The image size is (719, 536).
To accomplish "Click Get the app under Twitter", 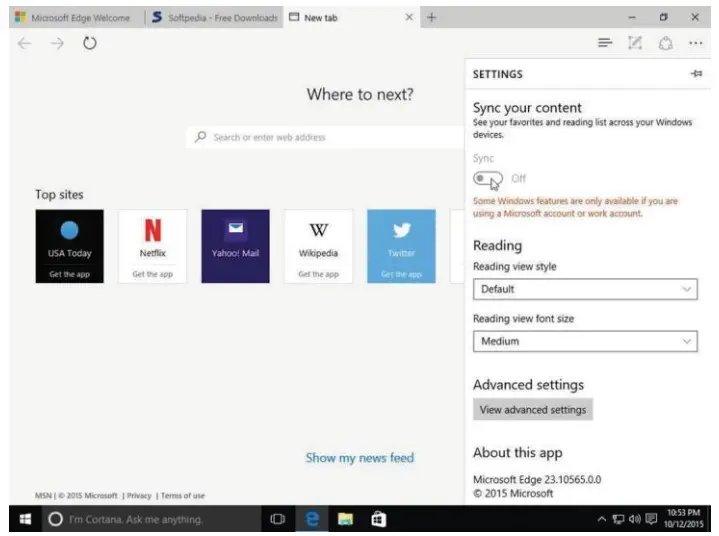I will pyautogui.click(x=401, y=274).
